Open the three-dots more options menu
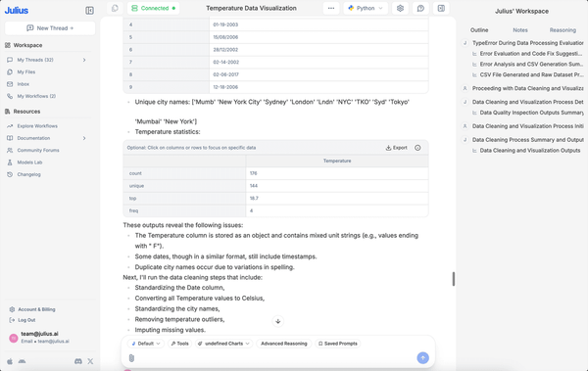588x371 pixels. click(331, 8)
